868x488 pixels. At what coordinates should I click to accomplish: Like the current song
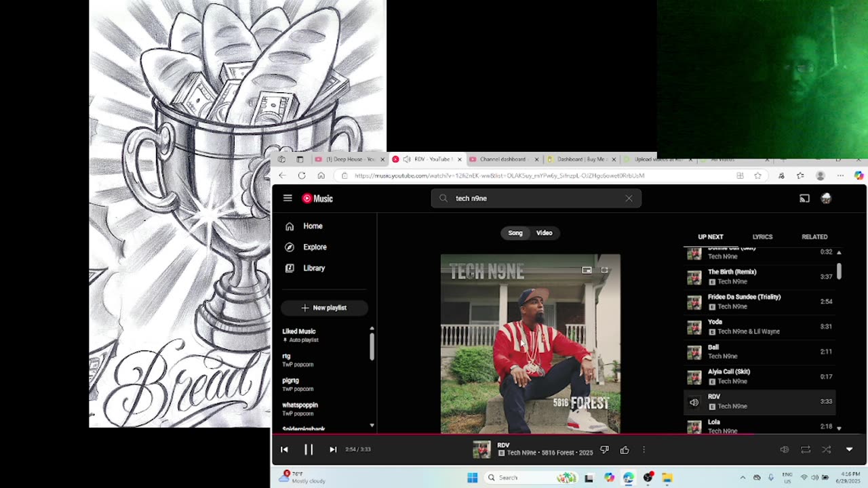pos(625,449)
